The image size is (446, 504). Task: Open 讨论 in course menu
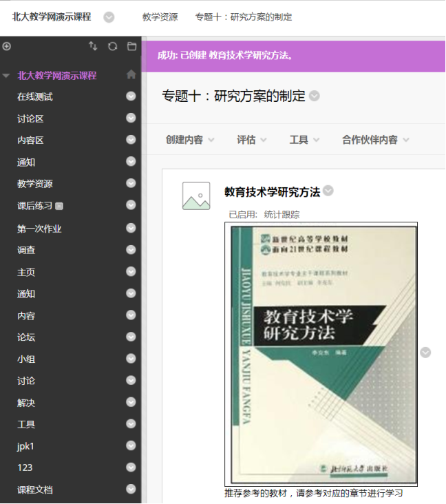26,381
